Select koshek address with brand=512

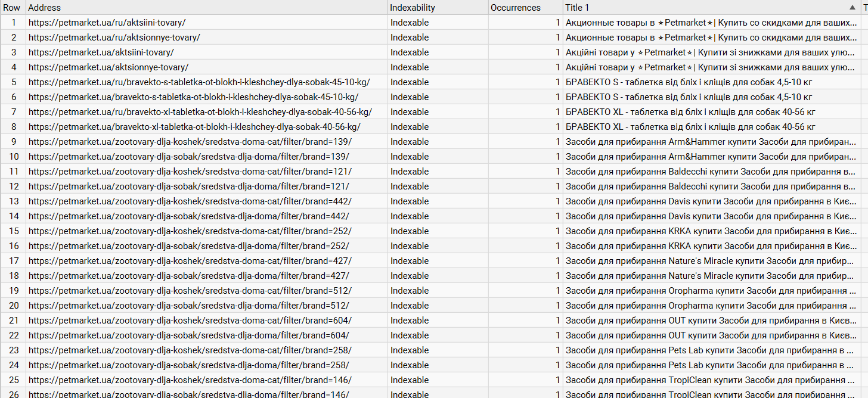[190, 291]
